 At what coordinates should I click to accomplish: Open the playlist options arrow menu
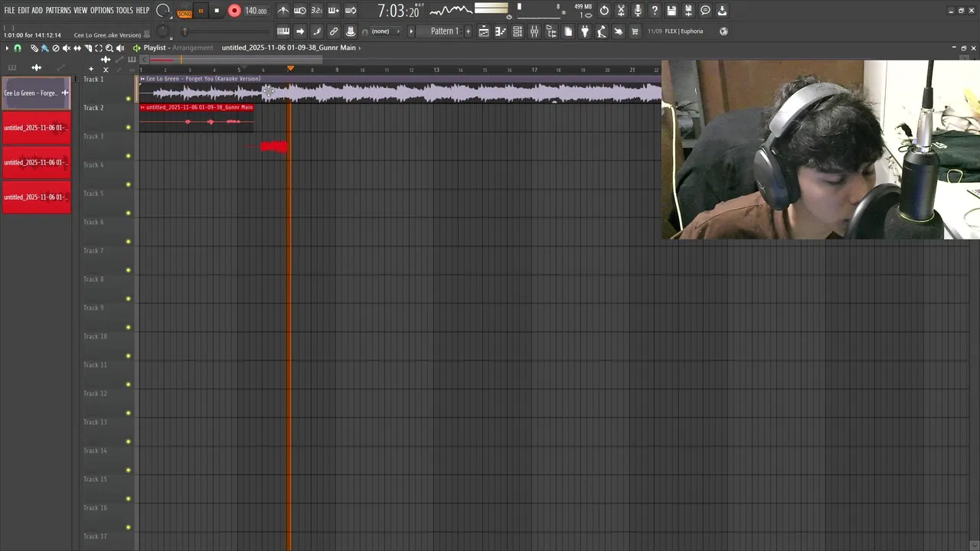[7, 48]
